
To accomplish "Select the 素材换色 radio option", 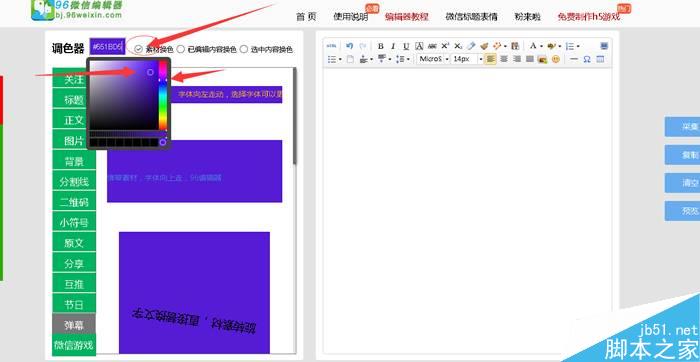I will [139, 49].
